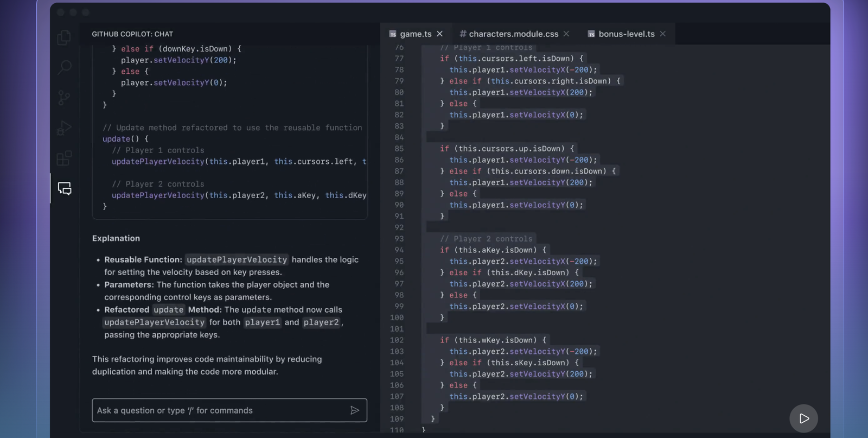Switch to characters.module.css tab
The image size is (868, 438).
click(x=513, y=34)
